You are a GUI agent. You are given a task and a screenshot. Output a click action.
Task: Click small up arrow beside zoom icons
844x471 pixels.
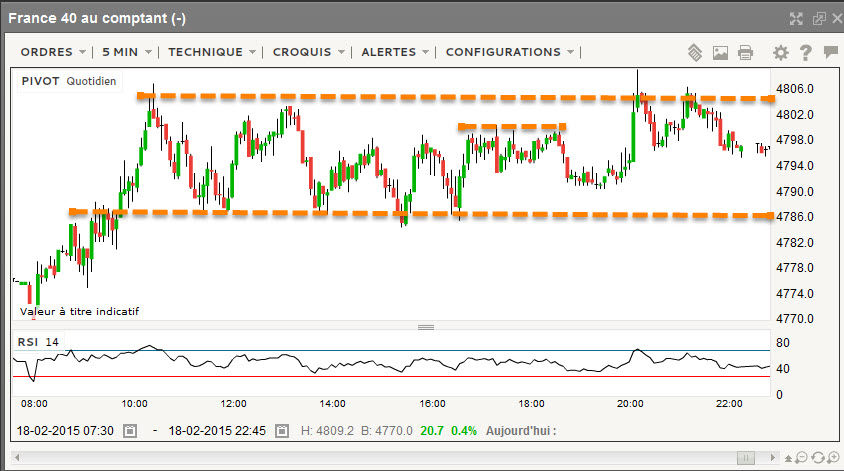(x=788, y=458)
